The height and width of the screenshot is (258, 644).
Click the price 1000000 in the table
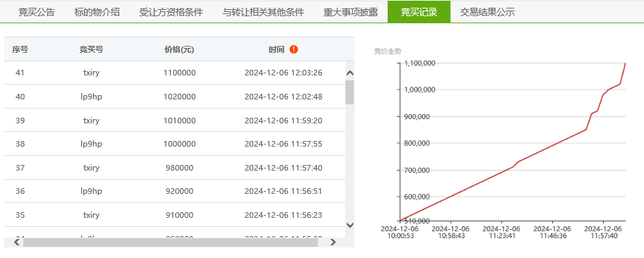[x=179, y=144]
